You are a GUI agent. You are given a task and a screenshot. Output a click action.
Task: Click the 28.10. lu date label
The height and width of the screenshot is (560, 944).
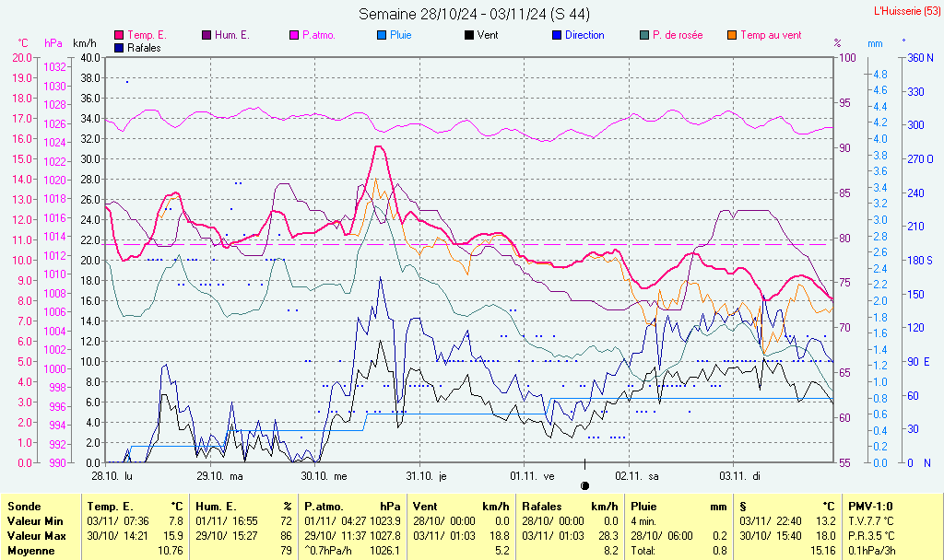pos(112,476)
